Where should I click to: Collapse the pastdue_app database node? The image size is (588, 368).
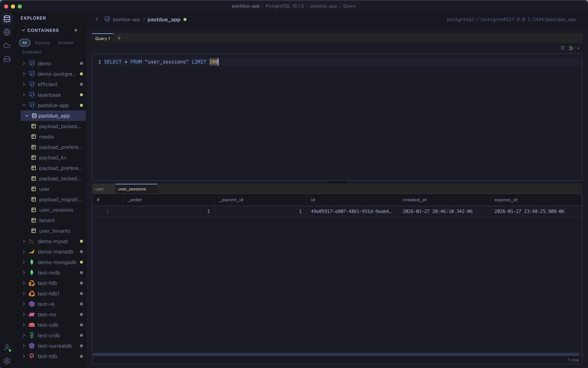coord(27,116)
